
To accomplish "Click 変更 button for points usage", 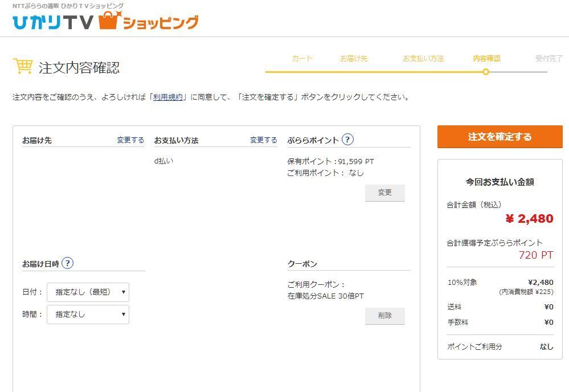I will (x=384, y=193).
